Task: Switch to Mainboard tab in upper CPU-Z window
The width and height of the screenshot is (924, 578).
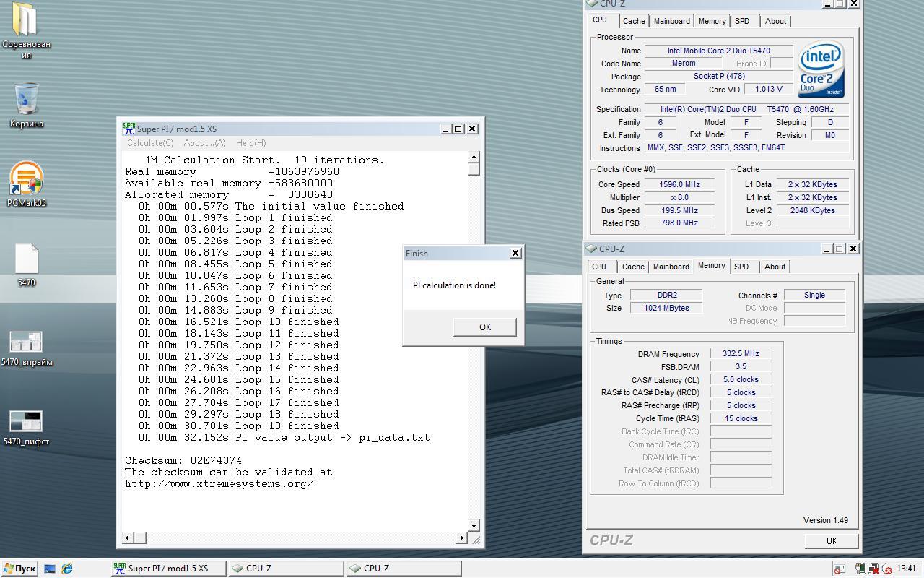Action: [x=672, y=21]
